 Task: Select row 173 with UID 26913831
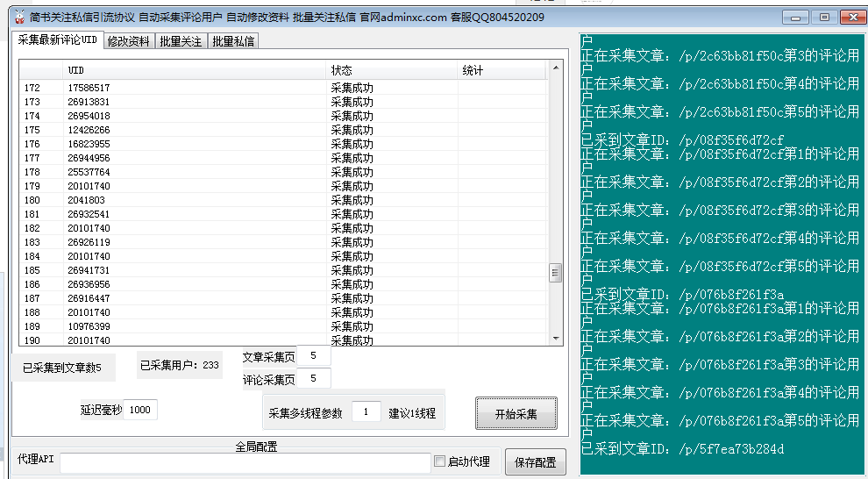click(x=283, y=102)
